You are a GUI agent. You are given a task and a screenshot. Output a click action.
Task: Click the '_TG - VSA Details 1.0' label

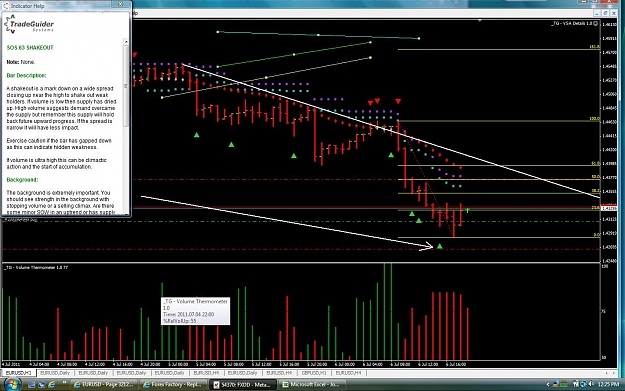coord(572,24)
